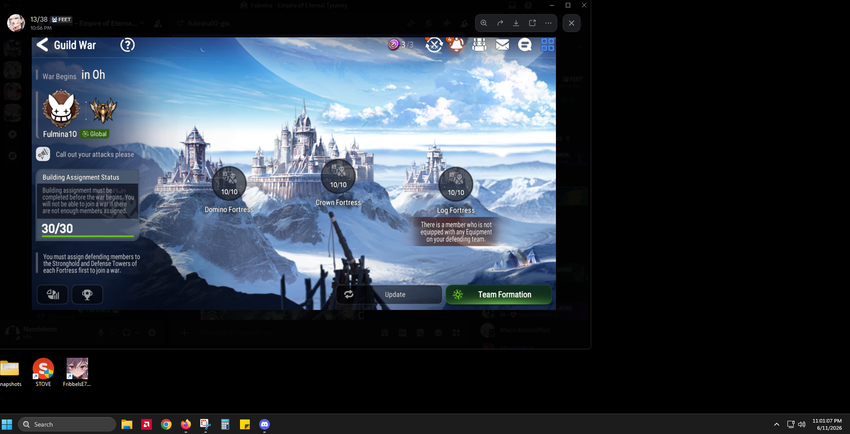This screenshot has height=434, width=850.
Task: Open the in-game mail envelope
Action: click(x=502, y=45)
